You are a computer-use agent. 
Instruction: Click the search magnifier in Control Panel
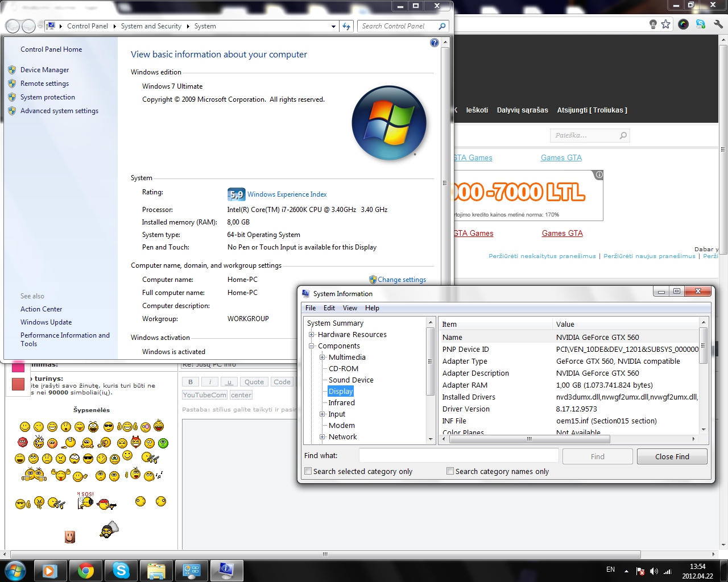[x=442, y=26]
